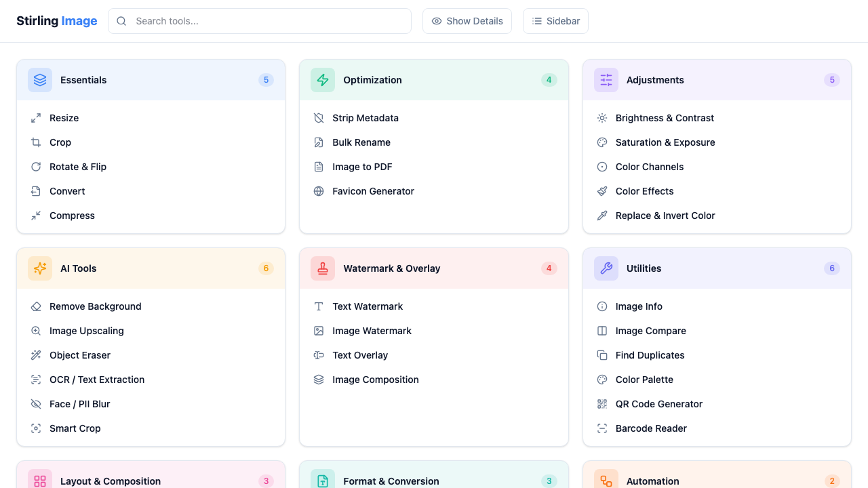
Task: Select the Replace & Invert Color eyedropper icon
Action: tap(602, 216)
